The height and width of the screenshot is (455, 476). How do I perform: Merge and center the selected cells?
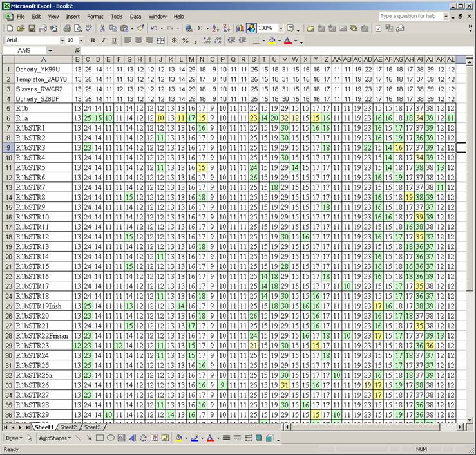(x=160, y=41)
